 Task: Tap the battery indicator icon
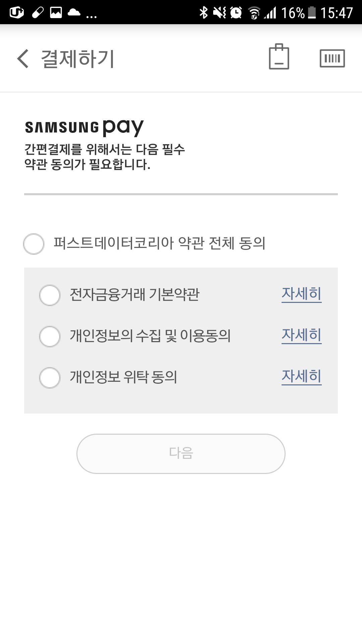(312, 12)
